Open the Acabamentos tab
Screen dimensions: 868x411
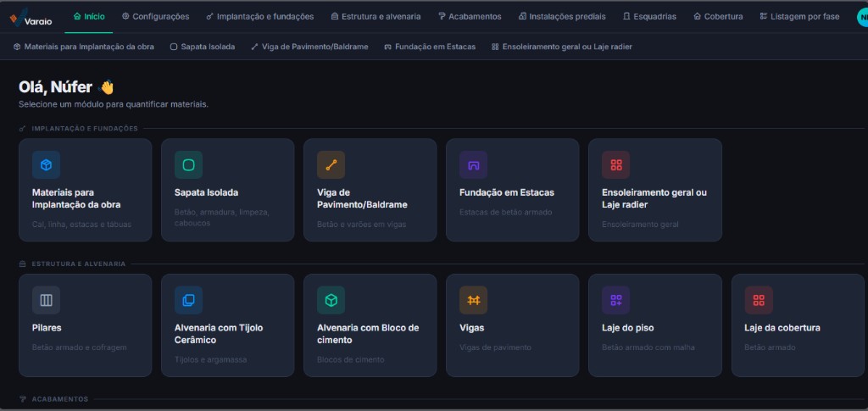point(470,17)
